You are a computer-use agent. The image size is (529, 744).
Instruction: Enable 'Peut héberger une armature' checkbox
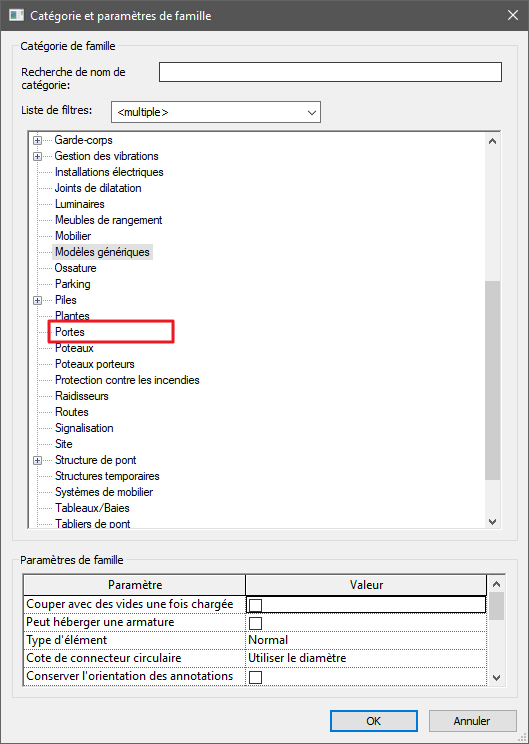255,623
